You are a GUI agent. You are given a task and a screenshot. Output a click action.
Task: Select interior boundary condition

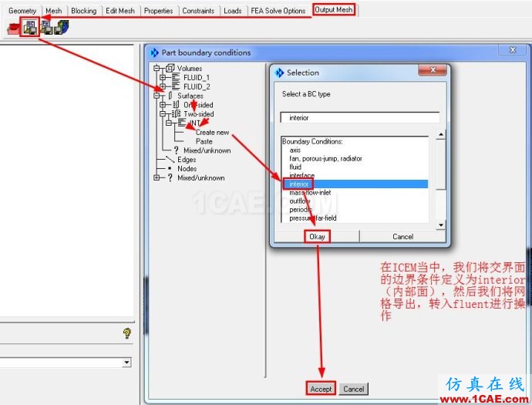[x=355, y=184]
